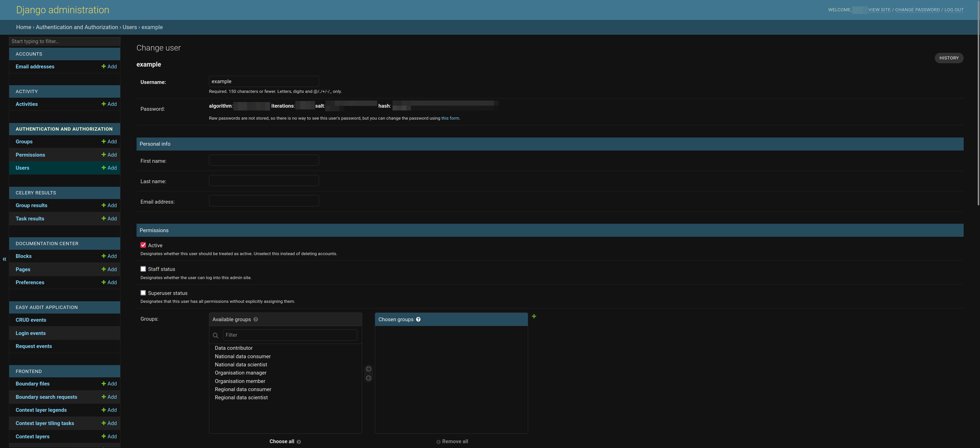Click the Last name field
Viewport: 980px width, 448px height.
click(x=264, y=181)
